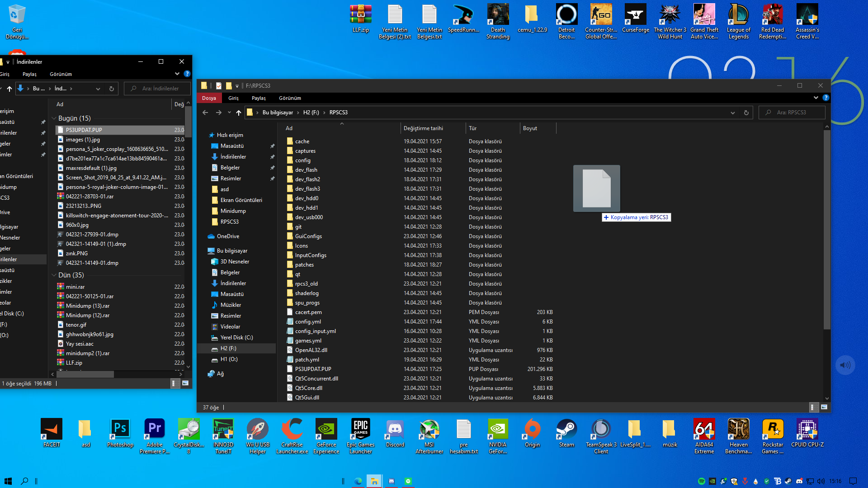This screenshot has width=868, height=488.
Task: Click Spotify icon in system tray
Action: [701, 481]
